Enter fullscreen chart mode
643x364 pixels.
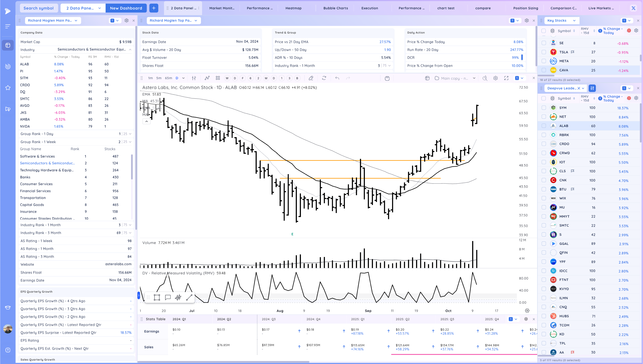point(506,78)
